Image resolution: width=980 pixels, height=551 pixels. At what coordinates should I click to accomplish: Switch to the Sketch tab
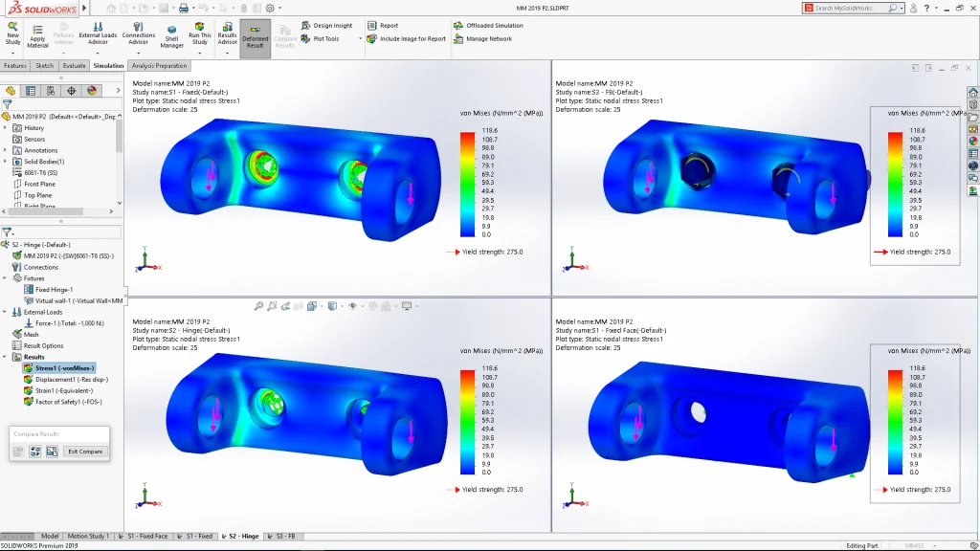pos(44,66)
